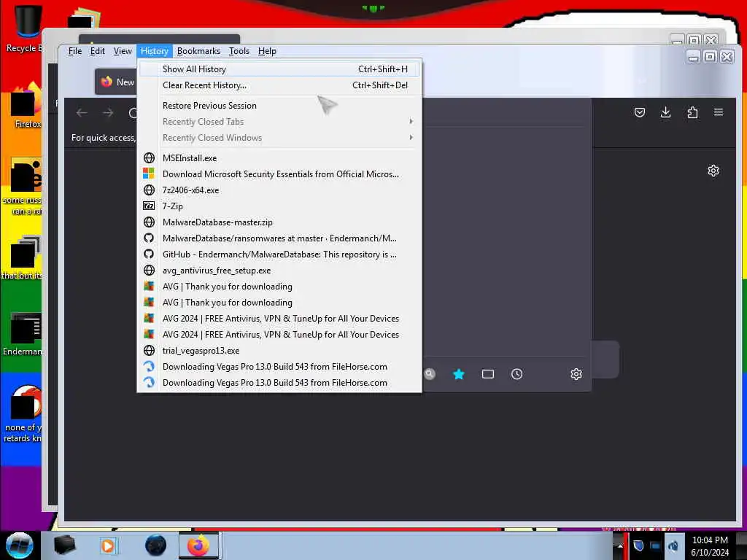The width and height of the screenshot is (747, 560).
Task: Click the security shield tray icon
Action: coord(638,545)
